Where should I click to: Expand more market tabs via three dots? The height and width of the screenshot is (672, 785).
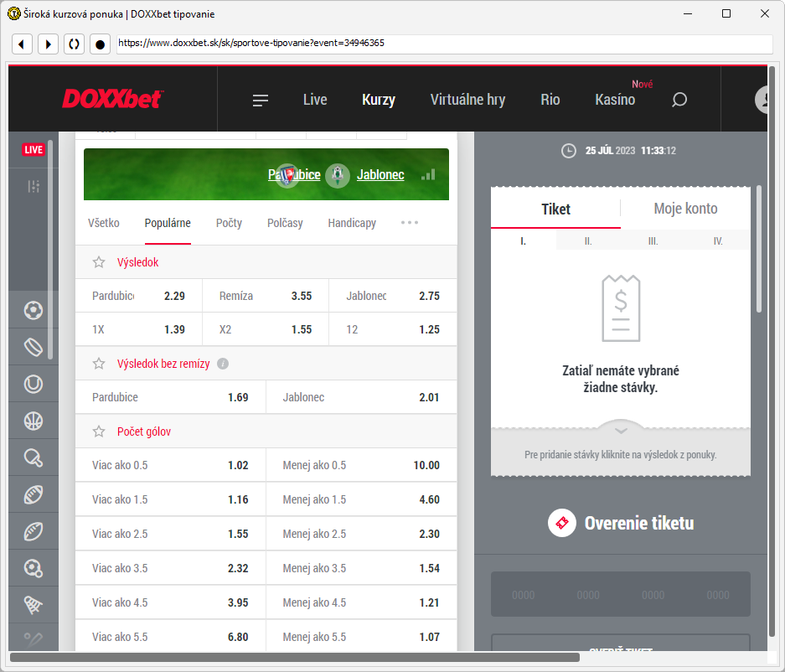coord(410,222)
